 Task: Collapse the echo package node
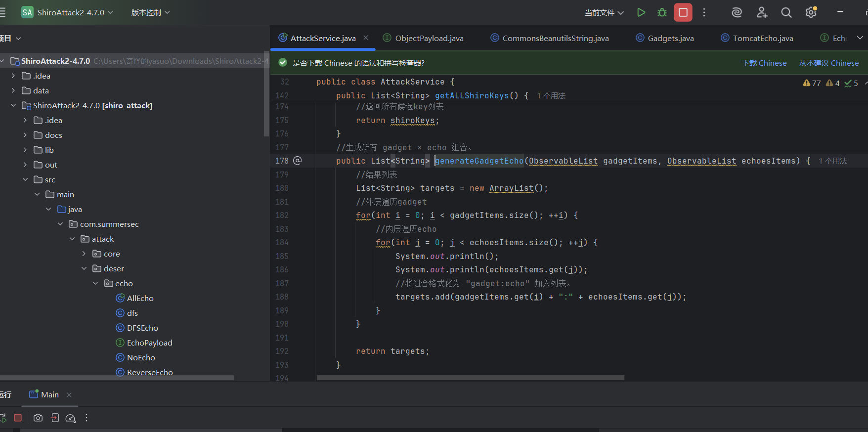click(x=95, y=283)
